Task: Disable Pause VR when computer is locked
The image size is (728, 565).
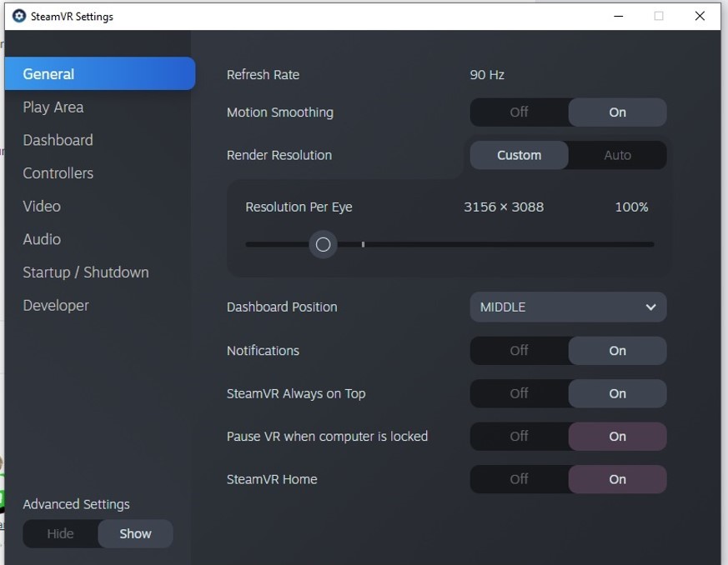Action: (519, 437)
